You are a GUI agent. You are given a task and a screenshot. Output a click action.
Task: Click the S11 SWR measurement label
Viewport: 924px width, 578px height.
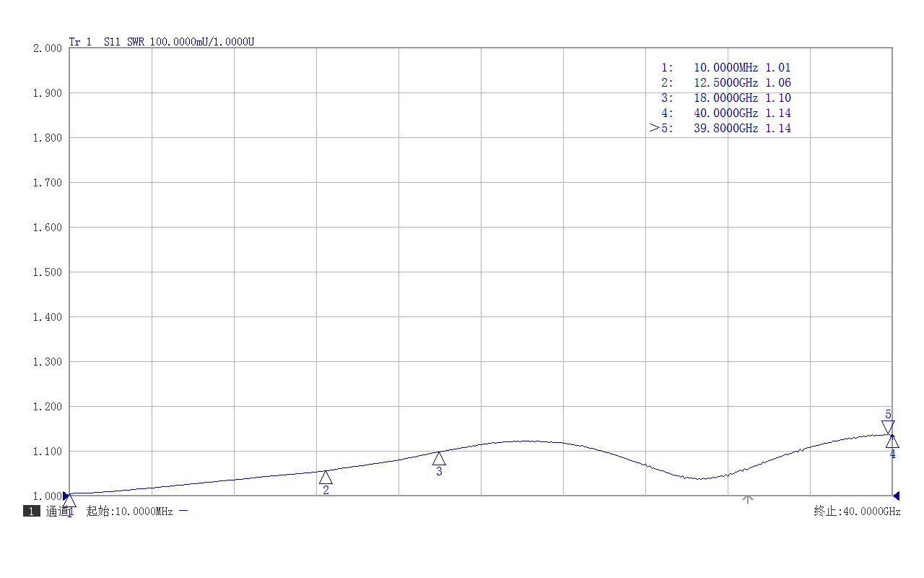124,42
